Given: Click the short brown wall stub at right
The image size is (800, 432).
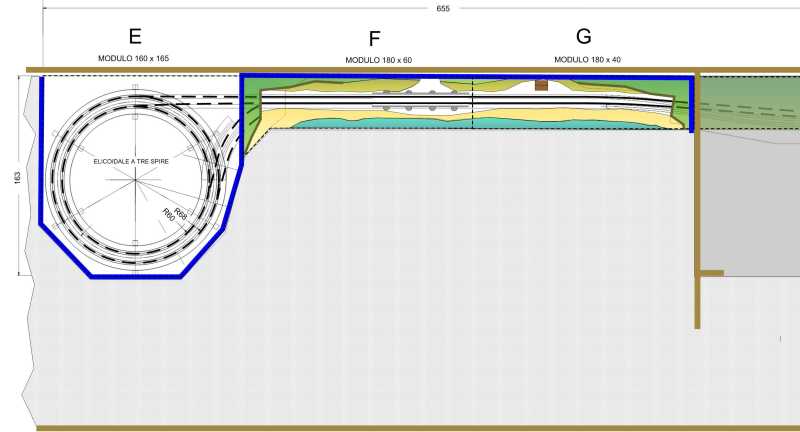Looking at the screenshot, I should 711,272.
